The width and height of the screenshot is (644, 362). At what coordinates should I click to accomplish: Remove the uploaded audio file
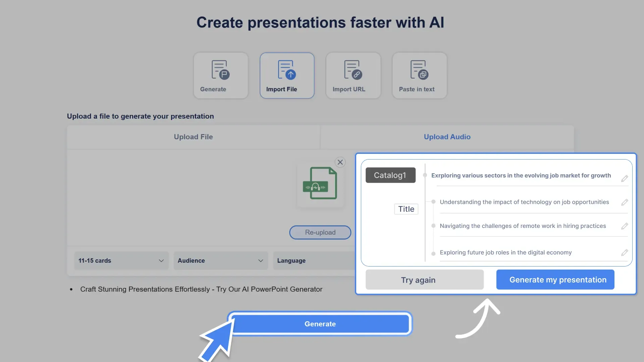(x=340, y=162)
